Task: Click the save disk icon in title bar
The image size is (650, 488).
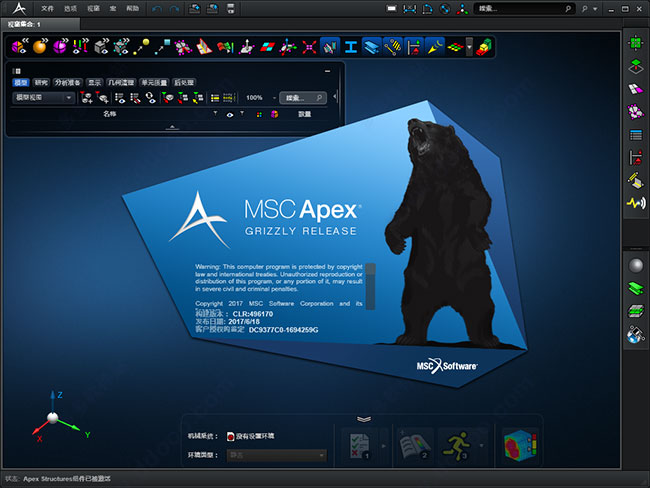Action: click(231, 8)
